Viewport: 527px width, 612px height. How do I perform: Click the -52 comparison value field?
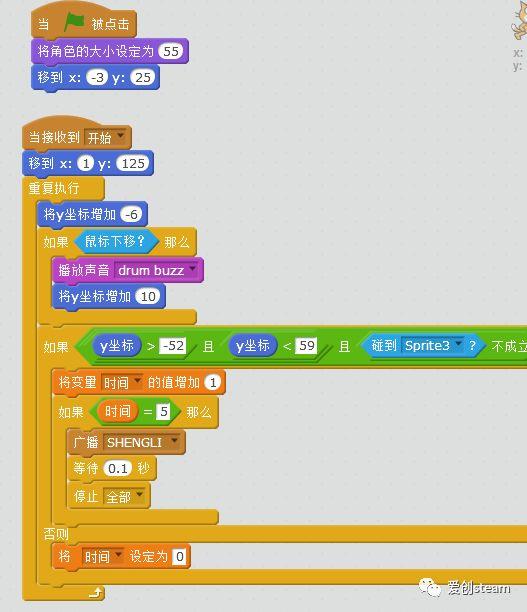pyautogui.click(x=173, y=345)
